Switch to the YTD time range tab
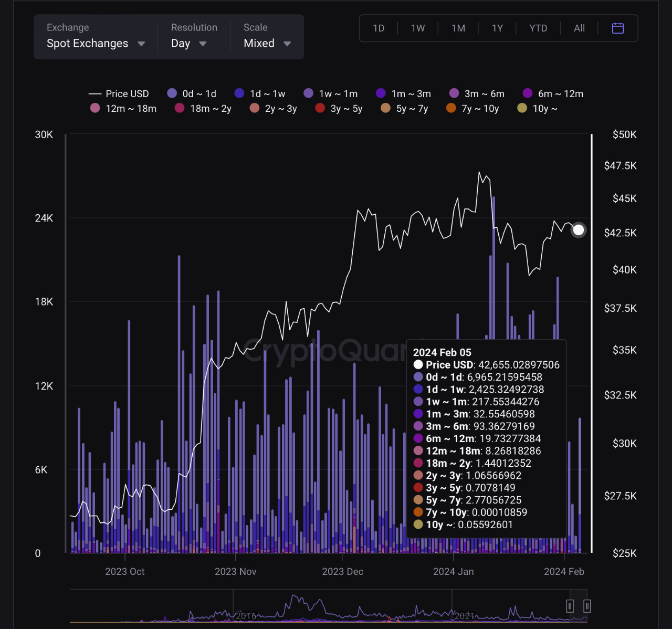Image resolution: width=672 pixels, height=629 pixels. pyautogui.click(x=538, y=28)
